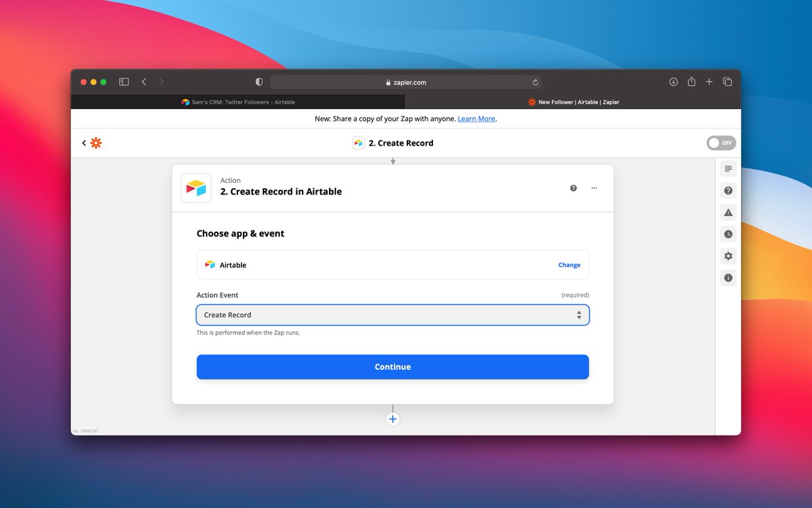Click the 'Action Event' field label
The image size is (812, 508).
[217, 295]
